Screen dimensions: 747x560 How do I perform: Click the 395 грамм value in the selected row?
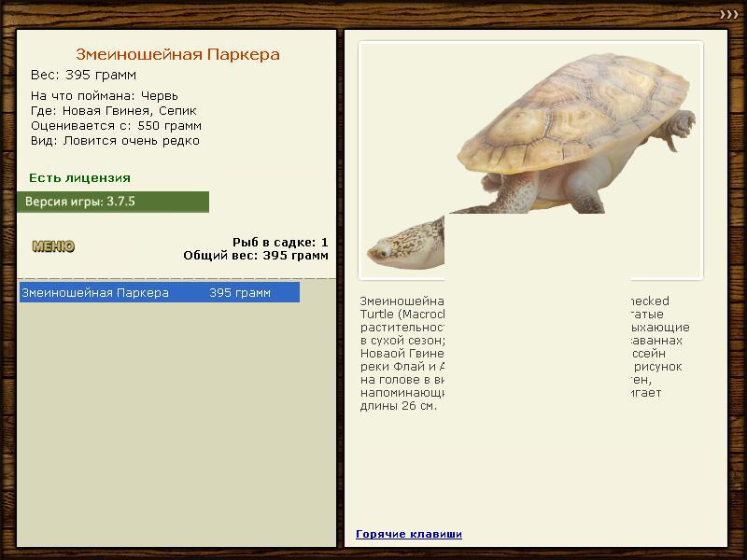tap(240, 293)
